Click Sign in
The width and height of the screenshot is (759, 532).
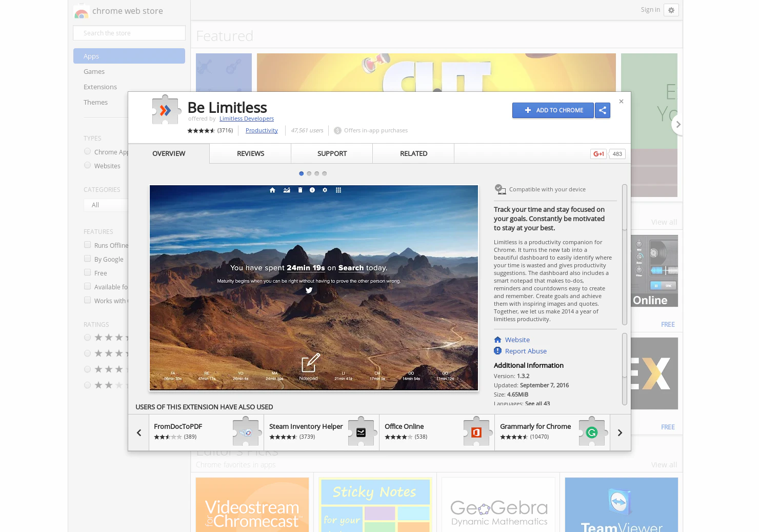click(x=650, y=10)
